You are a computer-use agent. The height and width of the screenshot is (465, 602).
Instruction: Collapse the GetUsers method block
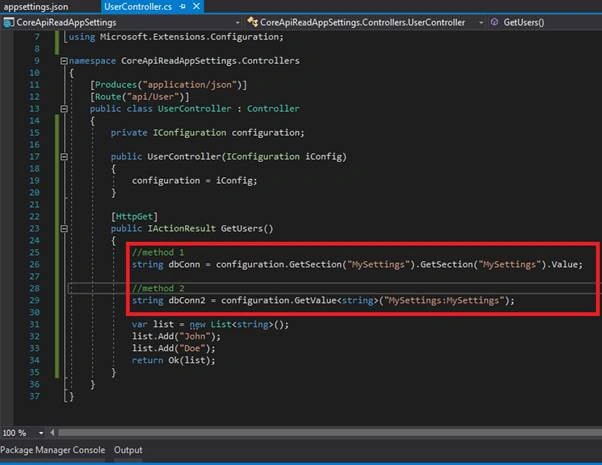click(64, 228)
